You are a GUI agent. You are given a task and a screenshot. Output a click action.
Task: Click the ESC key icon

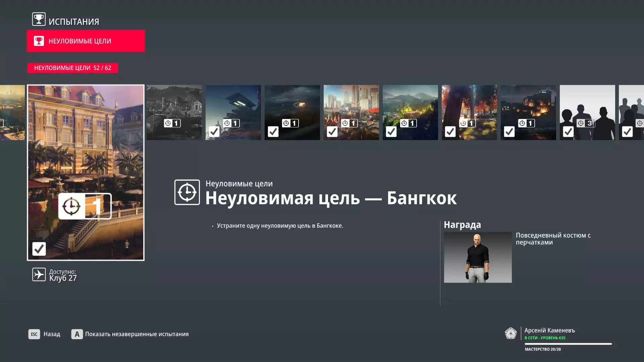[34, 334]
